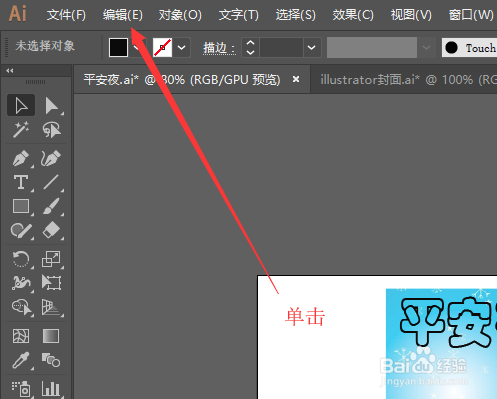Close the 平安夜.ai tab
The width and height of the screenshot is (497, 399).
[x=296, y=79]
